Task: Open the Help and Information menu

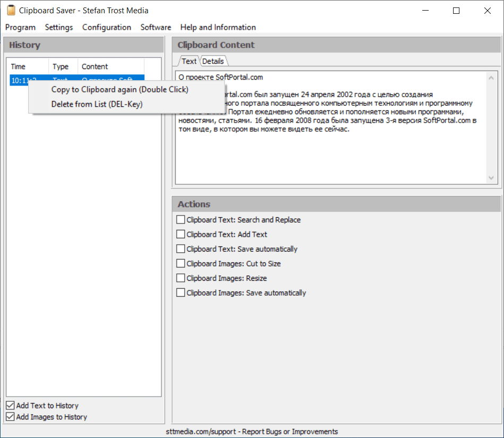Action: (x=218, y=27)
